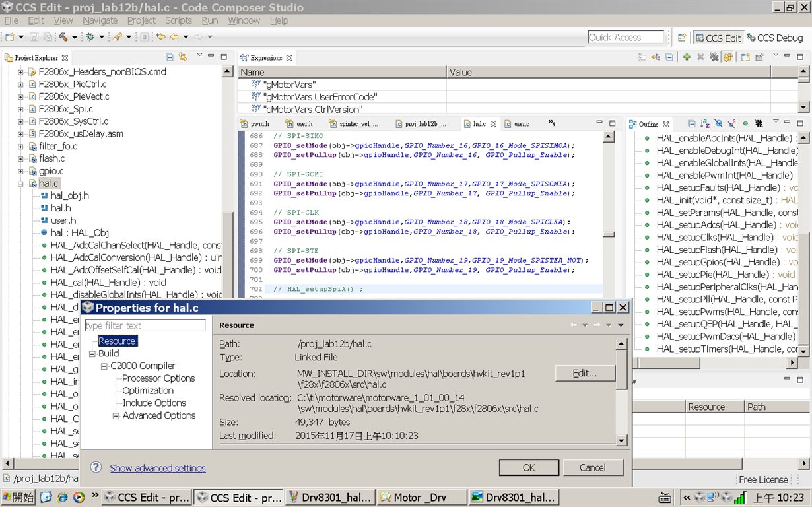
Task: Toggle alphabetical sort in Outline view
Action: tap(704, 123)
